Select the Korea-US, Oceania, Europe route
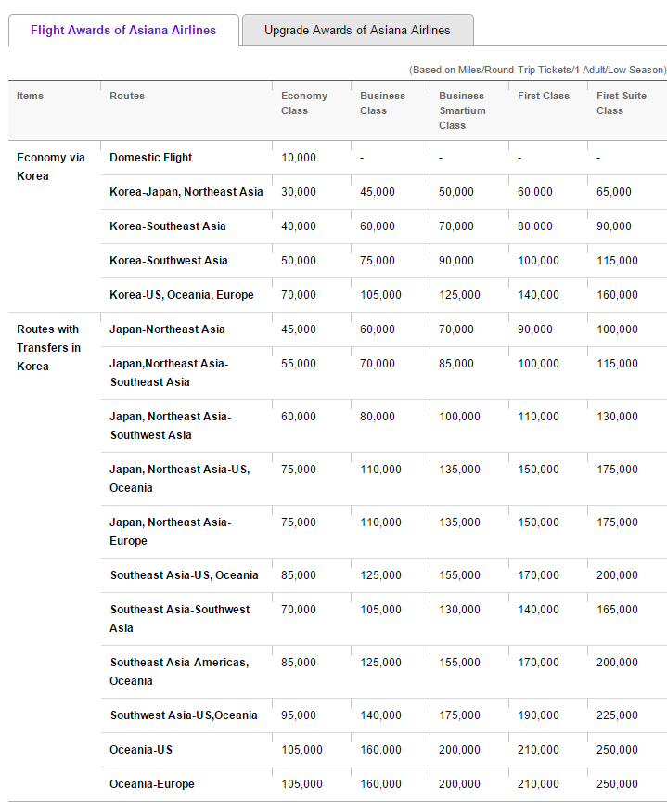The width and height of the screenshot is (667, 812). (181, 295)
